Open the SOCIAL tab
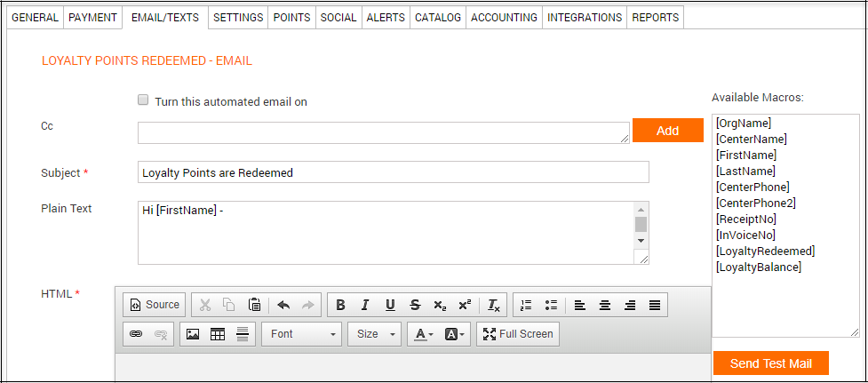The image size is (868, 383). tap(338, 17)
